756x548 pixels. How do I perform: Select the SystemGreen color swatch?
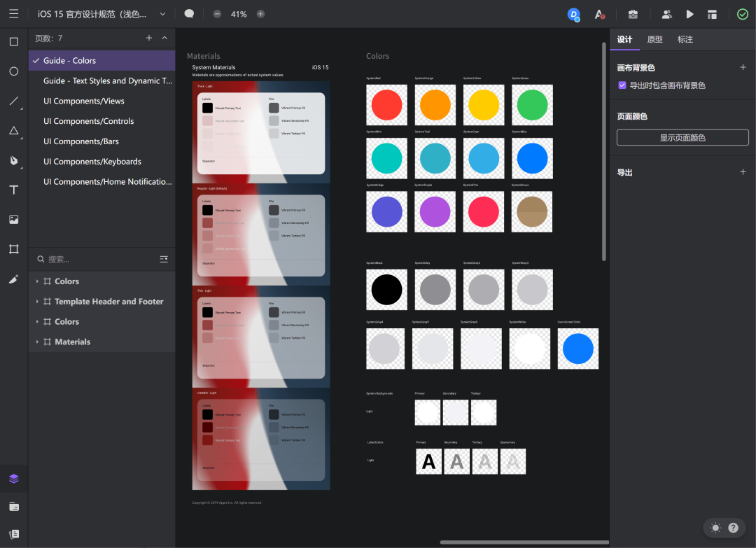(x=532, y=105)
